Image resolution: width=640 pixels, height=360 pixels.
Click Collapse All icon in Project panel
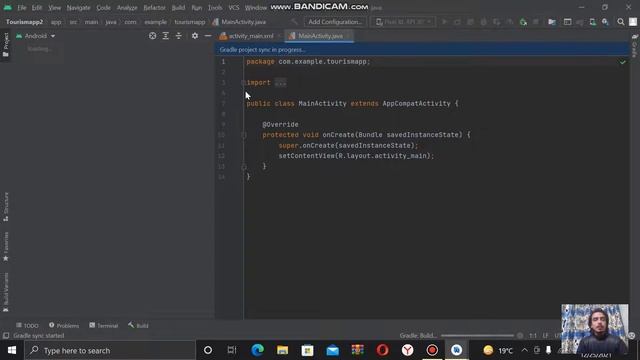pos(178,36)
